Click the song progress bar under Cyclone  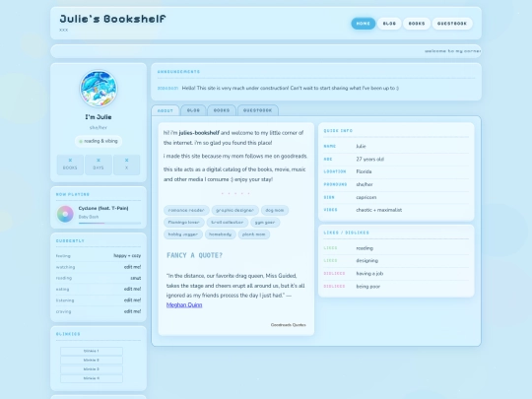pos(109,223)
